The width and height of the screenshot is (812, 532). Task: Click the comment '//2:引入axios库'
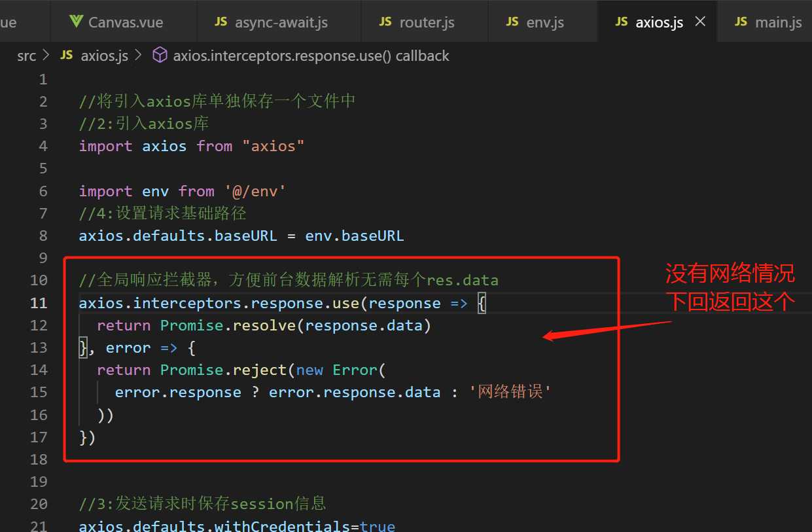[144, 123]
